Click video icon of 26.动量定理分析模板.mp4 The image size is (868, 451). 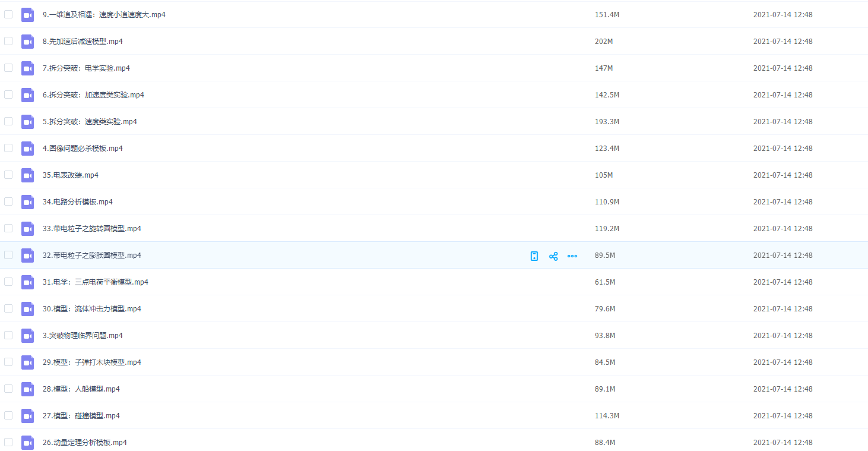(x=28, y=443)
